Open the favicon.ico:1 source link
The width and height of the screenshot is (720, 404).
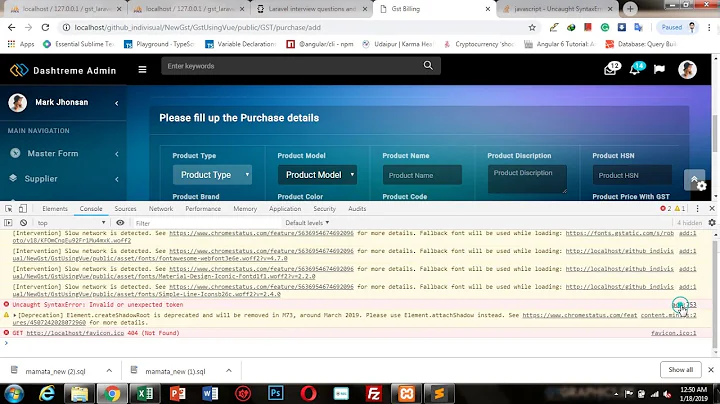pyautogui.click(x=673, y=333)
